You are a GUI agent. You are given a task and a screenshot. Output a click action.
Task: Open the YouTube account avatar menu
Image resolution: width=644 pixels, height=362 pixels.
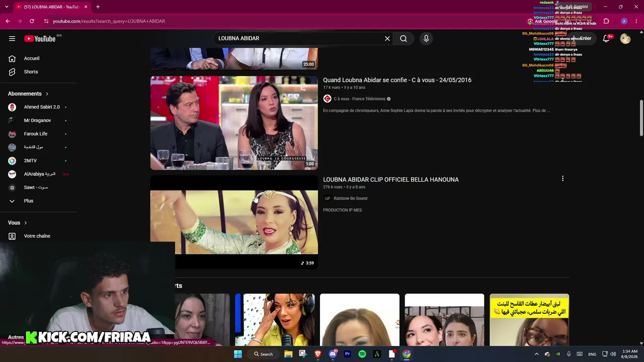pos(625,39)
